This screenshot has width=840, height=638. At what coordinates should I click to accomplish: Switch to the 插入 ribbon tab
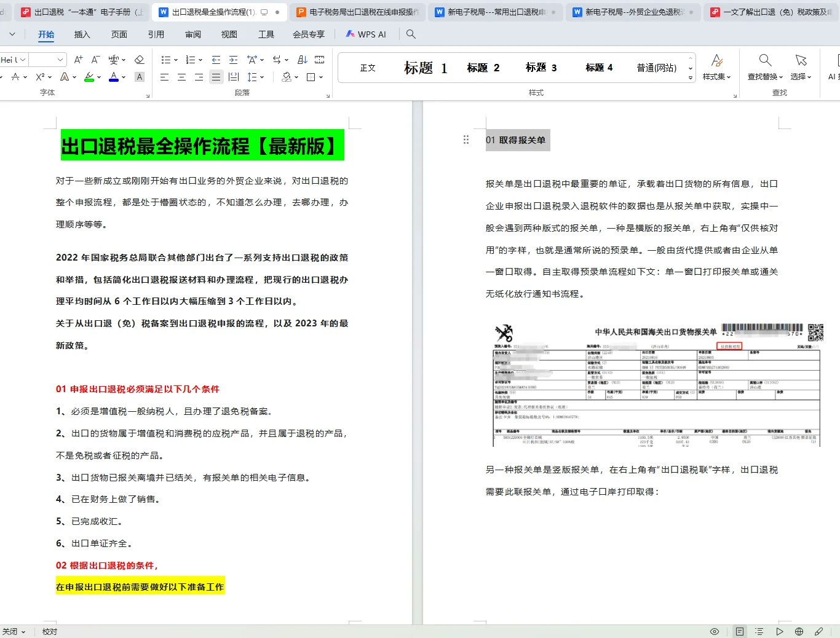click(83, 35)
